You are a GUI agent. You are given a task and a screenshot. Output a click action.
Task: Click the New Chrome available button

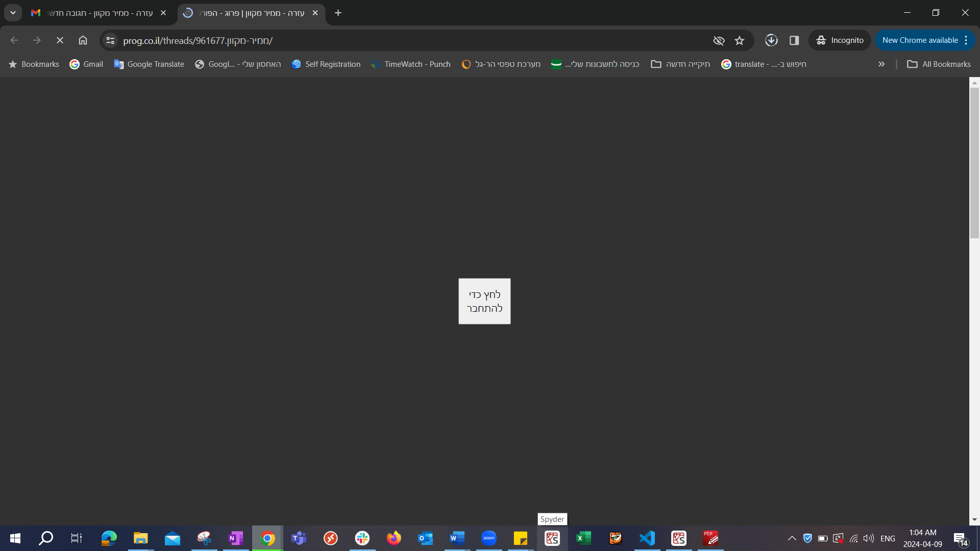point(919,40)
